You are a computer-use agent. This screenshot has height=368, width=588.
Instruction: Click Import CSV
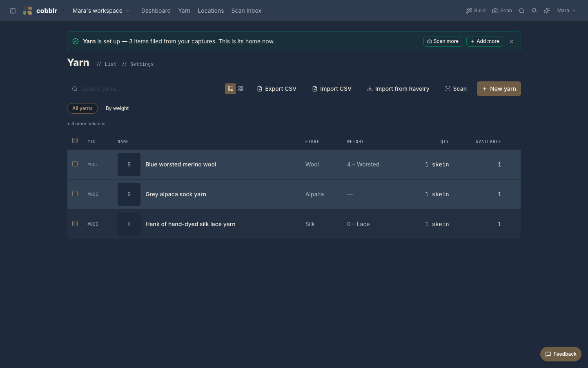pos(332,89)
